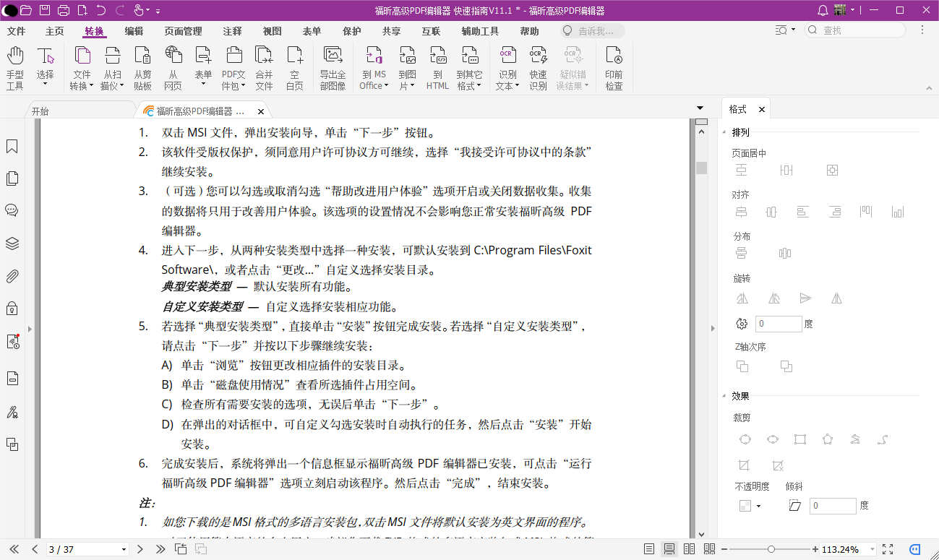Switch to the 注释 ribbon tab
939x560 pixels.
point(232,31)
